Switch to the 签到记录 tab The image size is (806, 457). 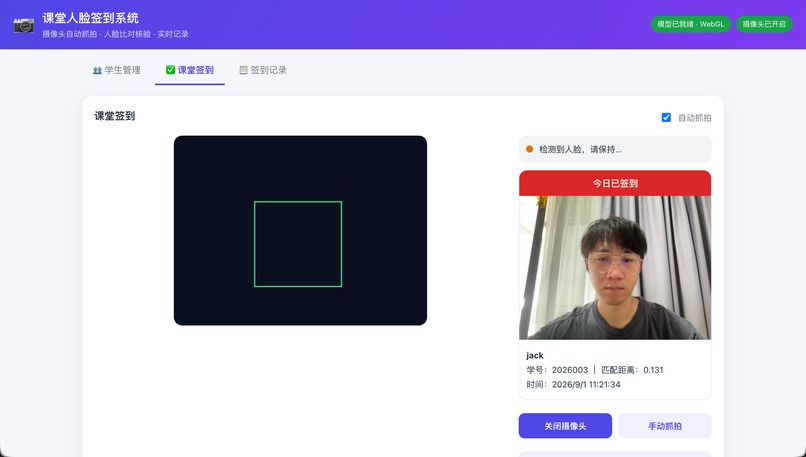[x=263, y=70]
